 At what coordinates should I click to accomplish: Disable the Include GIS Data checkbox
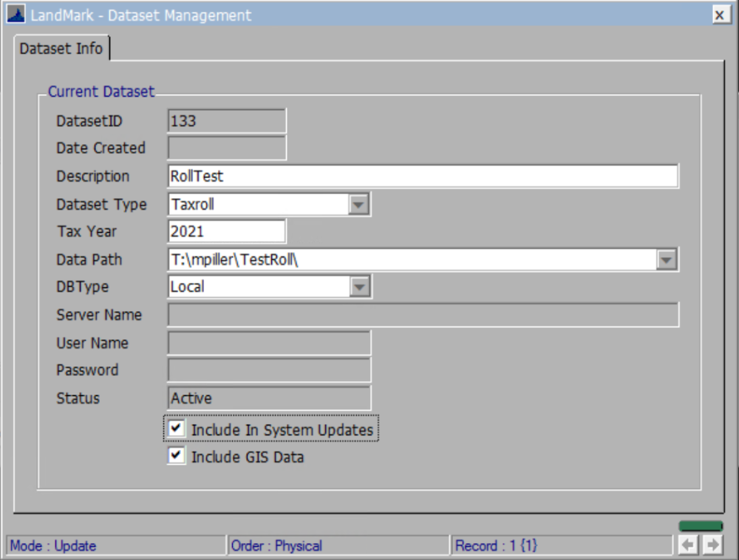pyautogui.click(x=175, y=456)
